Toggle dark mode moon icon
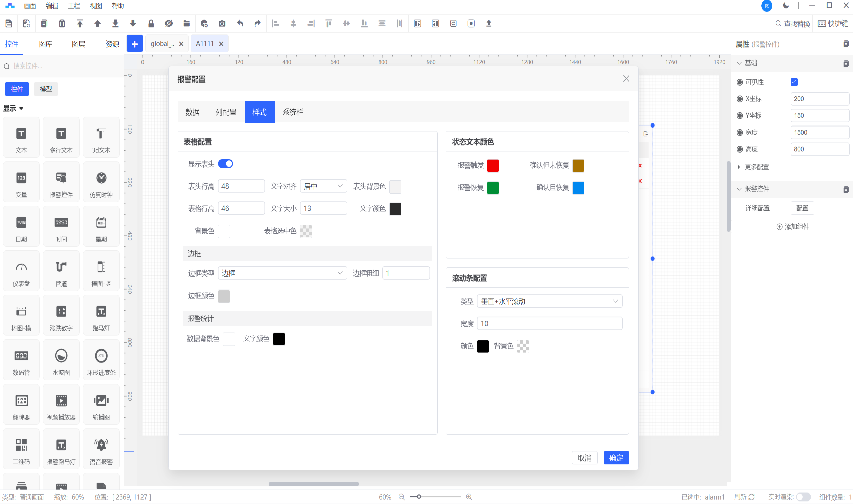Screen dimensions: 853x504 [786, 5]
